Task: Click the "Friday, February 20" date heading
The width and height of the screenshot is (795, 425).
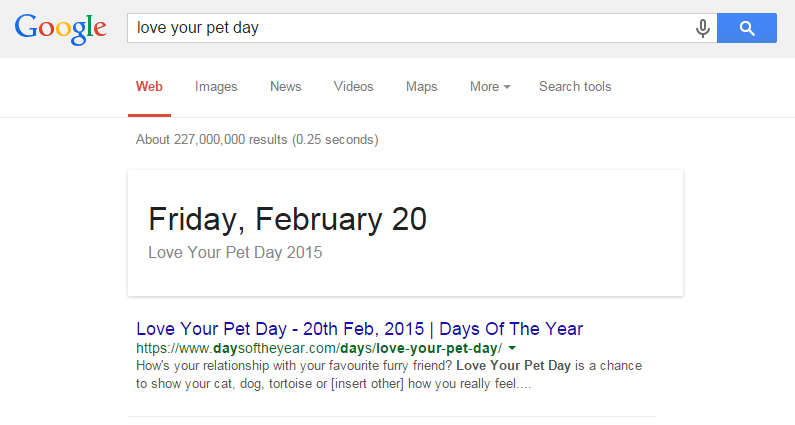Action: [x=287, y=219]
